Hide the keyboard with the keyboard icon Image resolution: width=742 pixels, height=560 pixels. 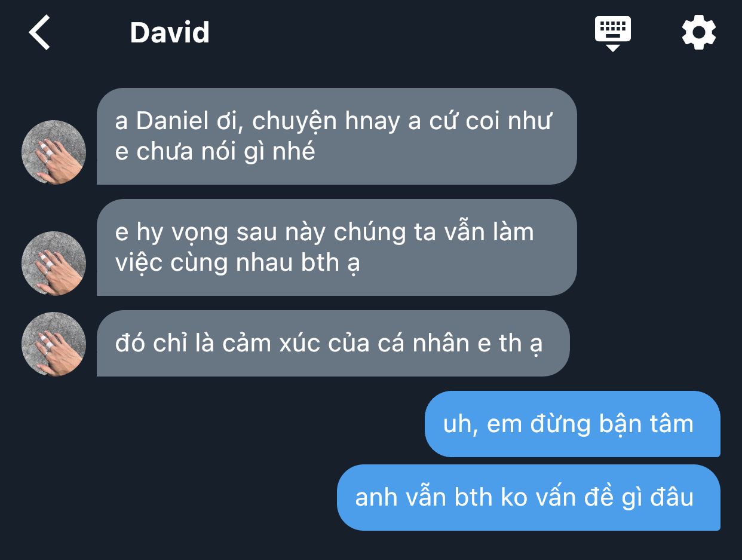coord(613,33)
